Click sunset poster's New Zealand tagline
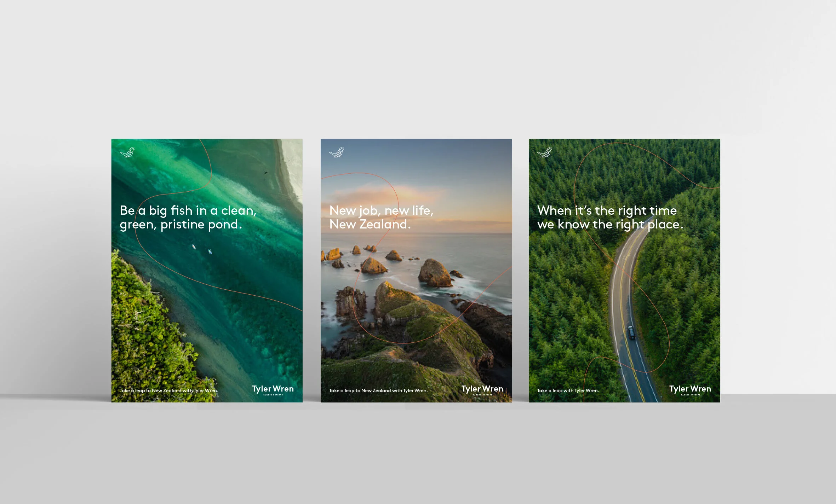Viewport: 836px width, 504px height. pos(378,390)
